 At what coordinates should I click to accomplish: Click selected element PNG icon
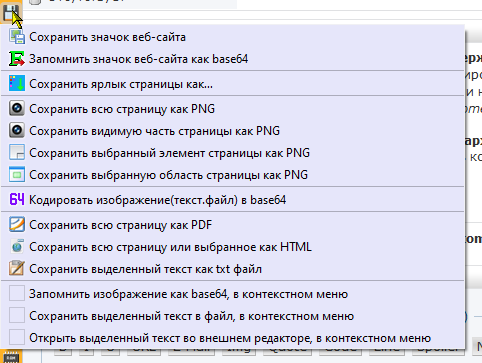tap(17, 153)
